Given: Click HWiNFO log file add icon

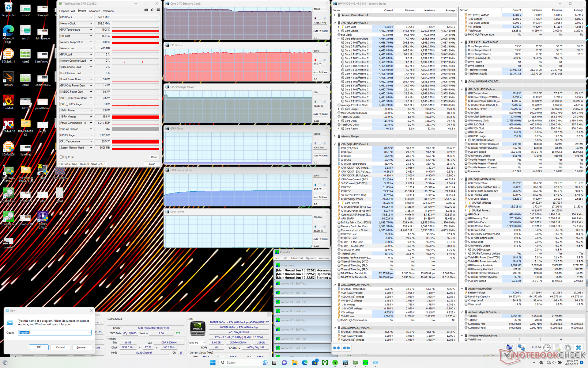Looking at the screenshot, I should click(557, 348).
